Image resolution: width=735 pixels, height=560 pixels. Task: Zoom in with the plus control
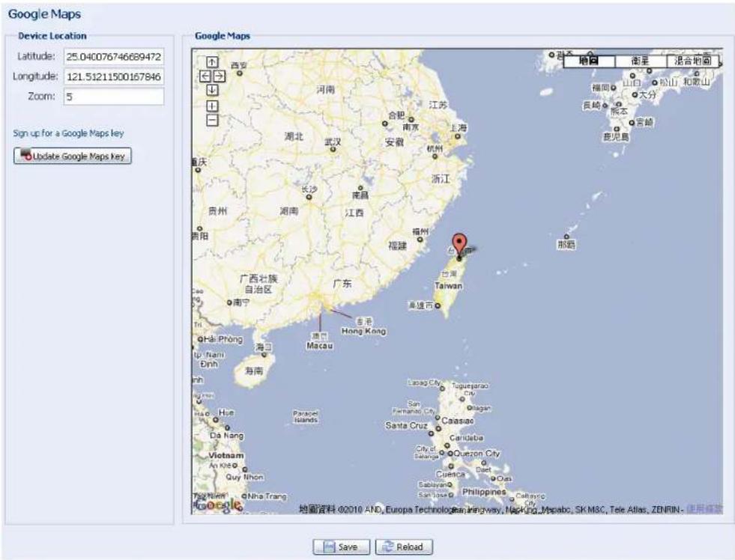[x=212, y=106]
